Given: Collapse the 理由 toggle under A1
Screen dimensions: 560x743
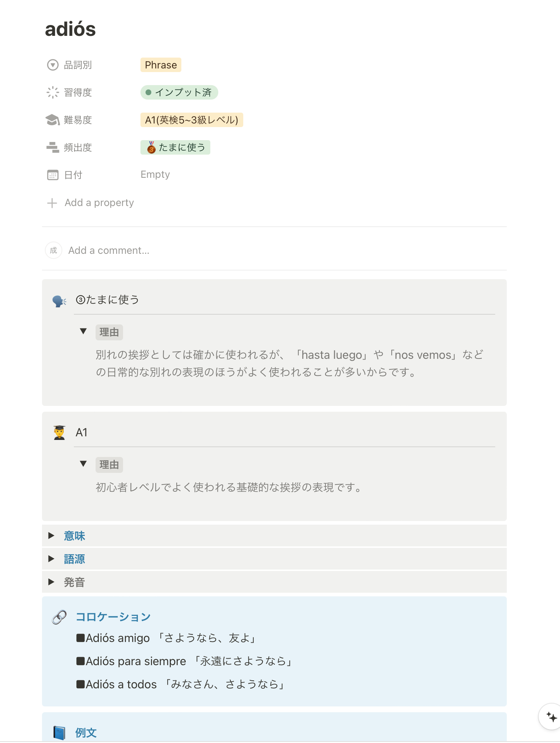Looking at the screenshot, I should [83, 464].
